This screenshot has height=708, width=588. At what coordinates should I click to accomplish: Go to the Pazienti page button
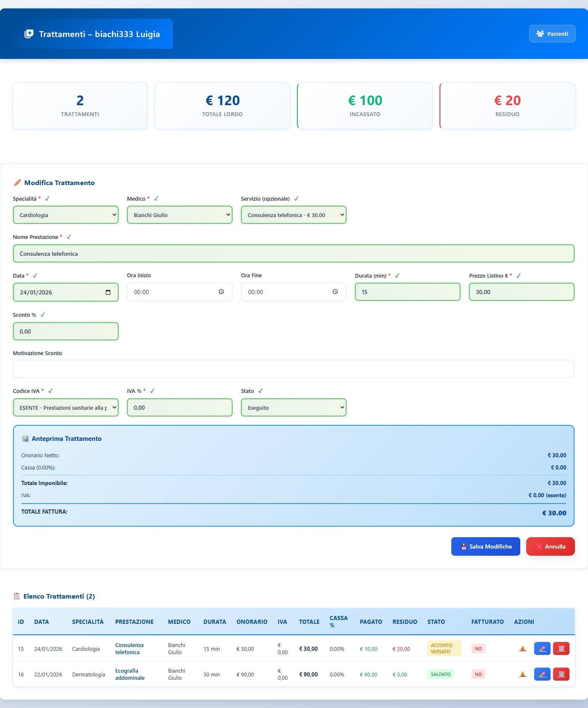pyautogui.click(x=552, y=34)
